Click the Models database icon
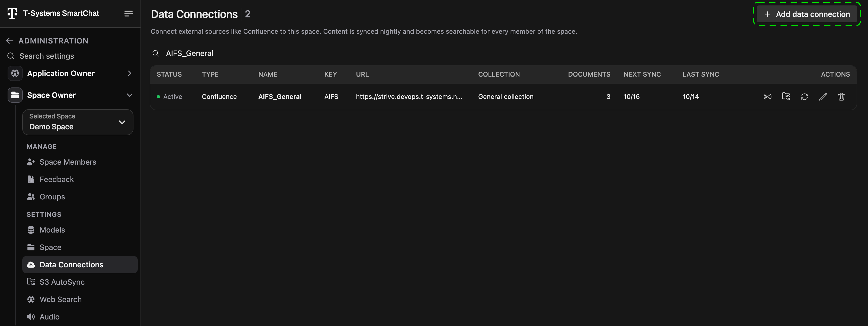The image size is (868, 326). point(31,230)
